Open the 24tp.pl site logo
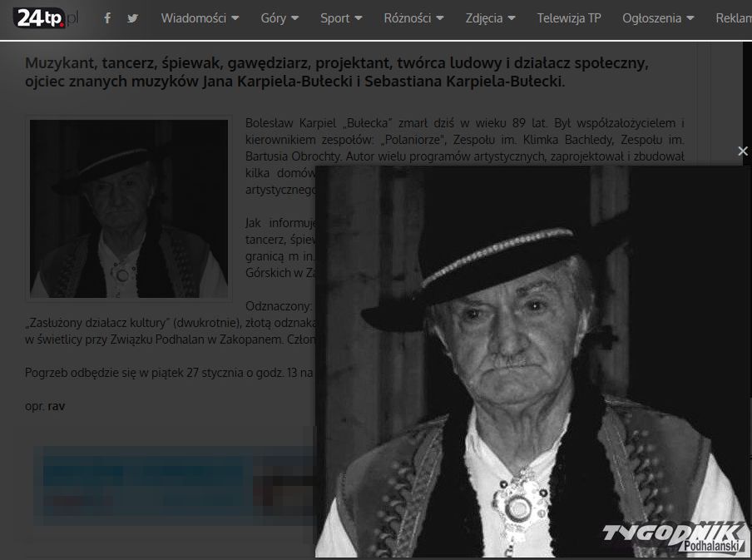The image size is (752, 560). (46, 18)
